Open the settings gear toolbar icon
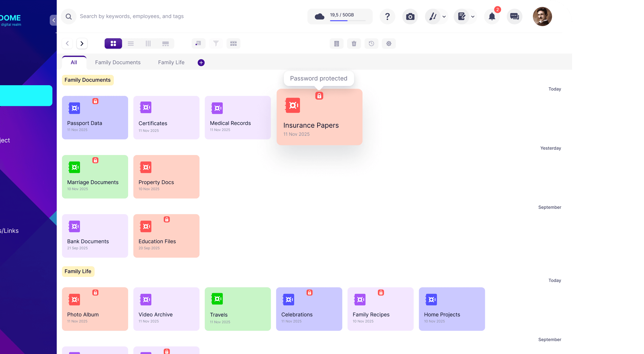This screenshot has width=644, height=354. (x=389, y=43)
